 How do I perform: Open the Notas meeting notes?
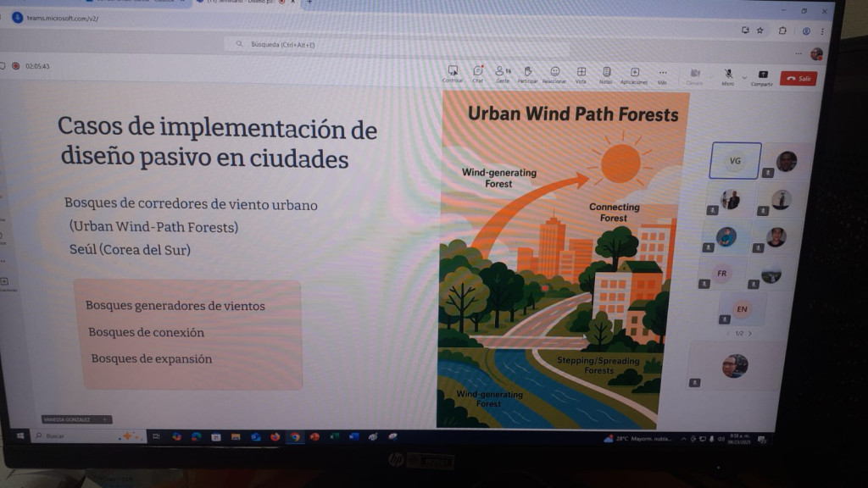click(x=606, y=74)
